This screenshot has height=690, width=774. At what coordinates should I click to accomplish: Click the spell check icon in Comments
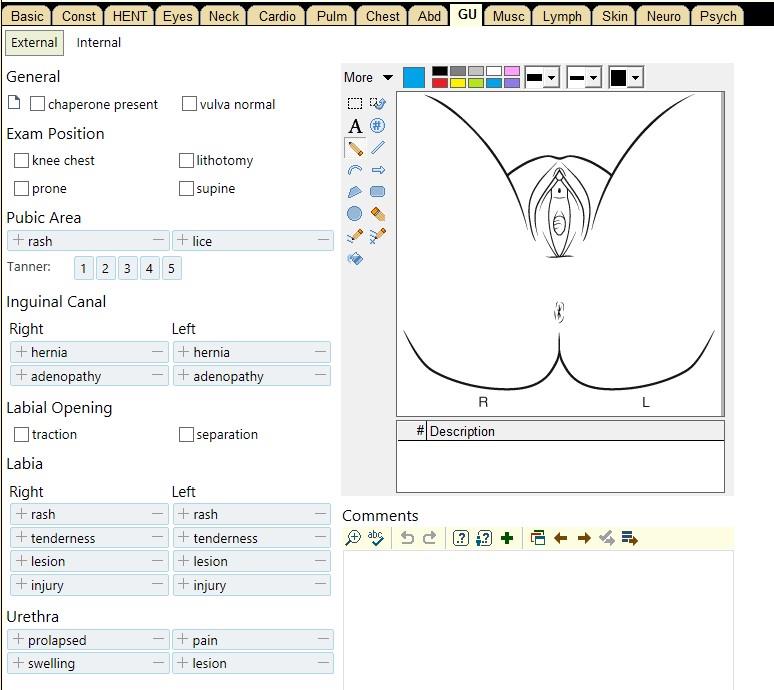click(x=376, y=538)
